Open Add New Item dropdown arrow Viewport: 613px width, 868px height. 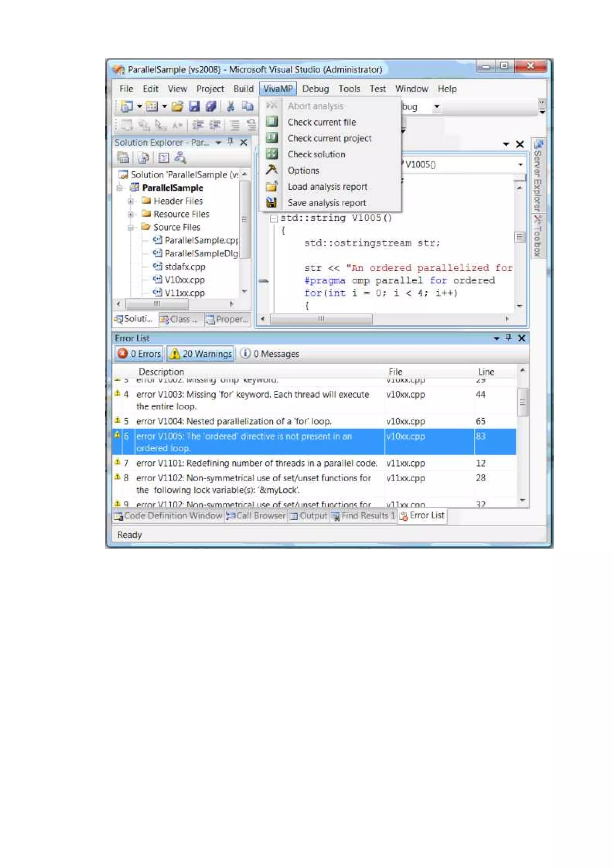click(x=165, y=107)
